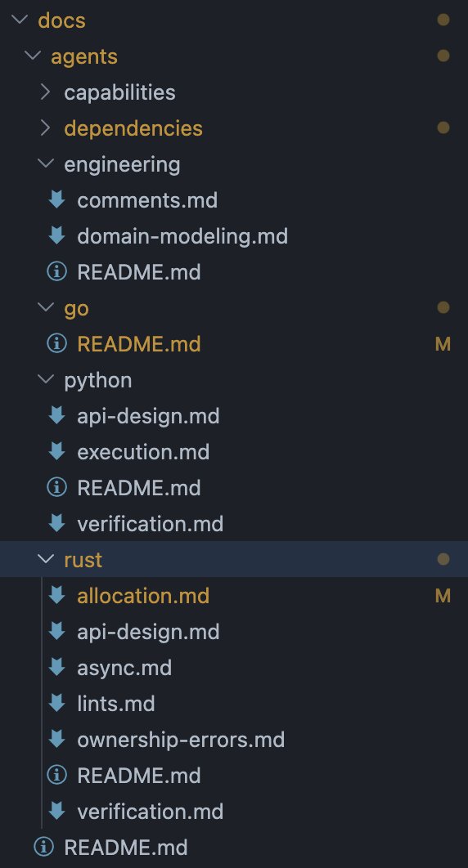Click markdown icon of rust verification.md
The height and width of the screenshot is (868, 468).
[x=56, y=812]
